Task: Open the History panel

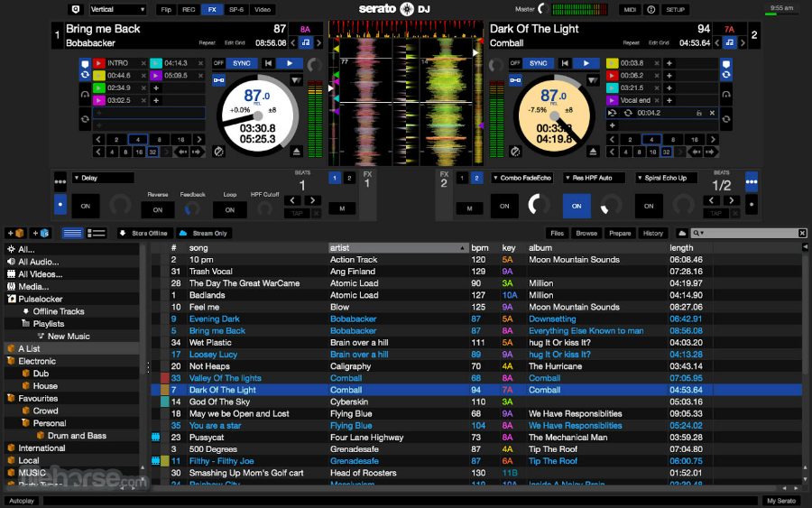Action: [x=653, y=233]
